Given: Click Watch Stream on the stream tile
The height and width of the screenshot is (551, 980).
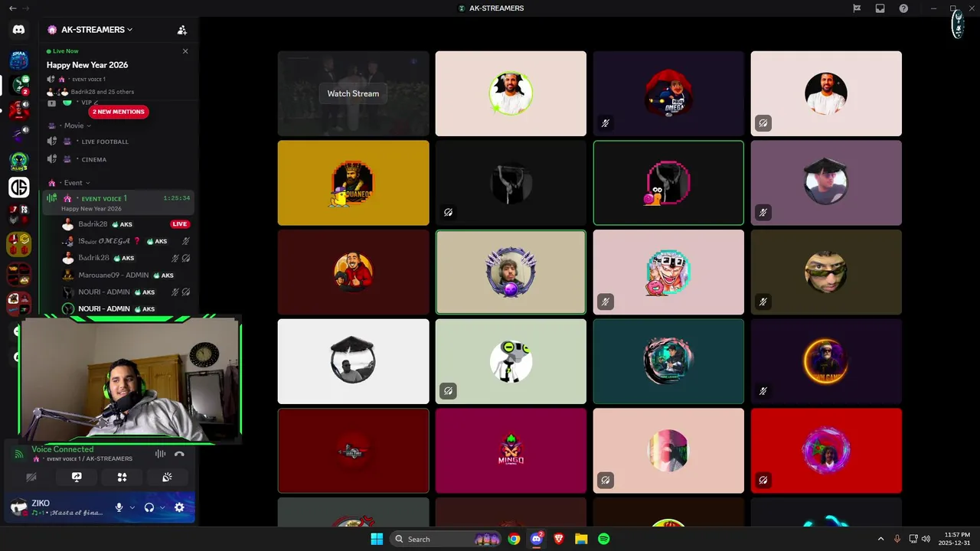Looking at the screenshot, I should [353, 93].
